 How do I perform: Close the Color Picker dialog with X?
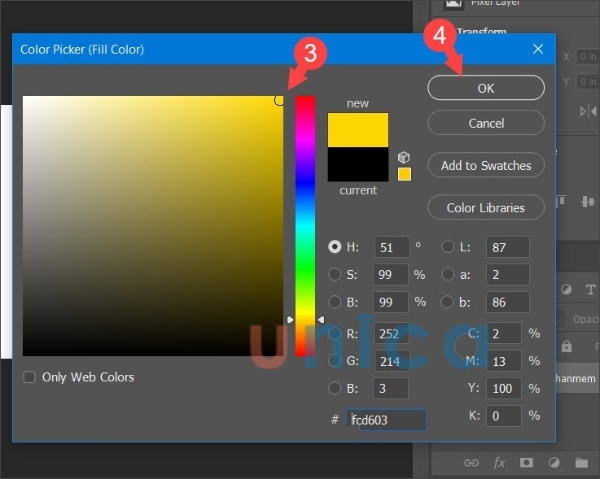click(x=538, y=49)
